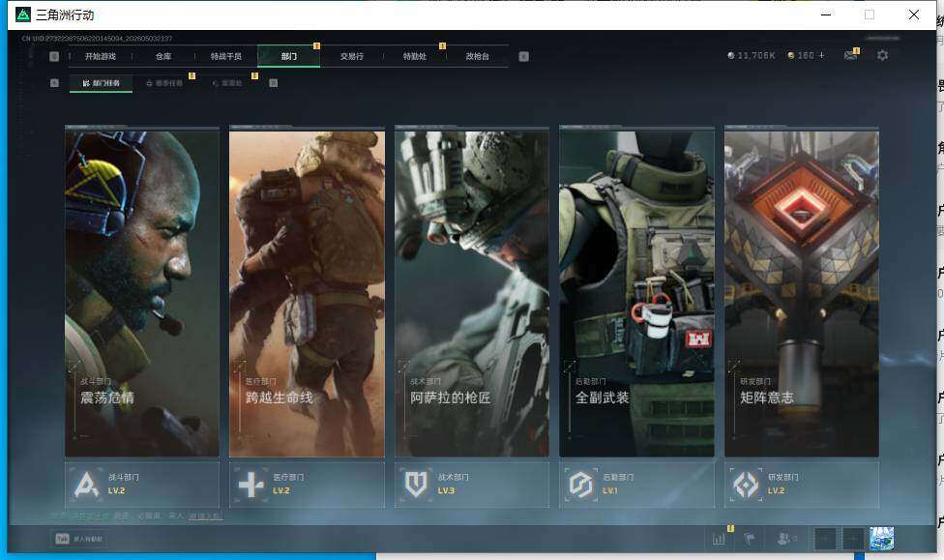Click the CN UID text at top left
Viewport: 944px width, 560px height.
(x=97, y=39)
